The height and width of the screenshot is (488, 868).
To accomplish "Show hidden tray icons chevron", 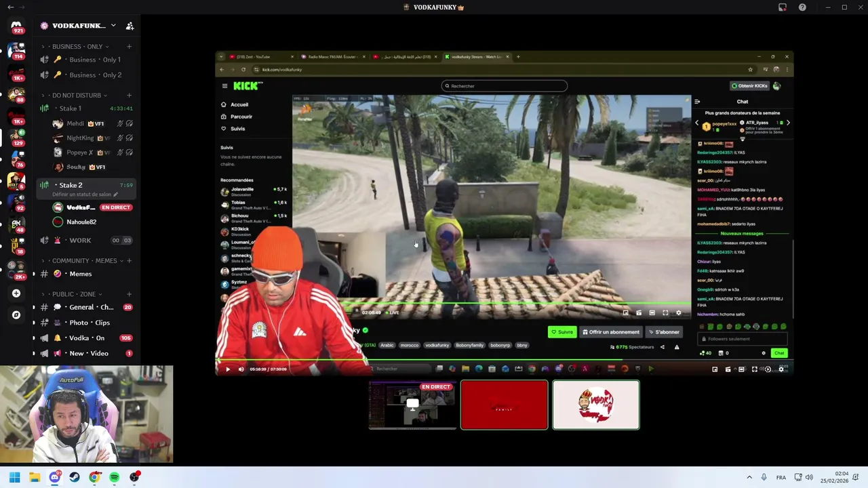I will coord(749,477).
